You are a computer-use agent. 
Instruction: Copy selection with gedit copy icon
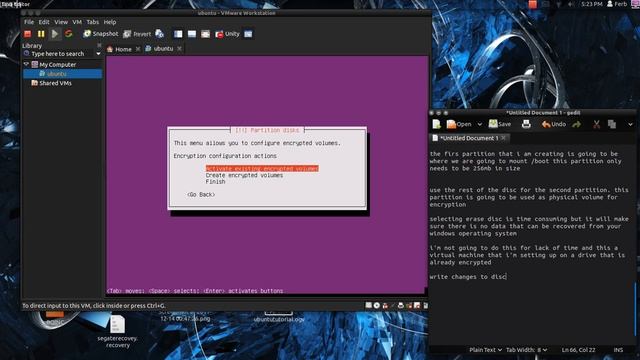(611, 124)
